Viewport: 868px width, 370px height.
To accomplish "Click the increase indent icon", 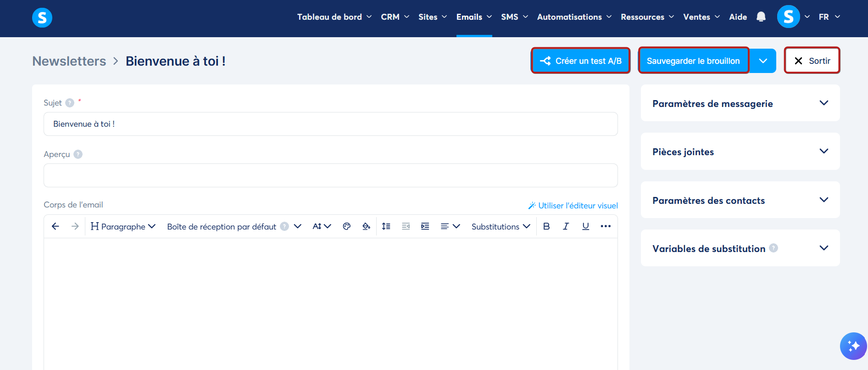I will click(425, 226).
